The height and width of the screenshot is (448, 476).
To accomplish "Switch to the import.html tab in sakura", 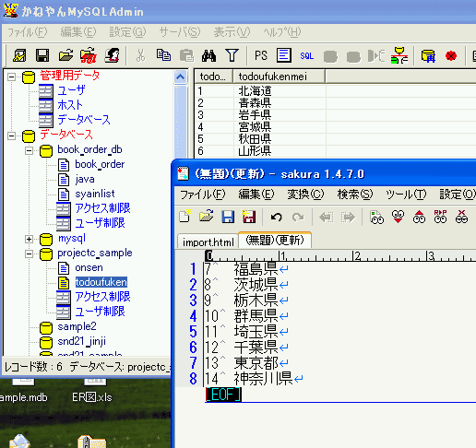I will (x=208, y=242).
